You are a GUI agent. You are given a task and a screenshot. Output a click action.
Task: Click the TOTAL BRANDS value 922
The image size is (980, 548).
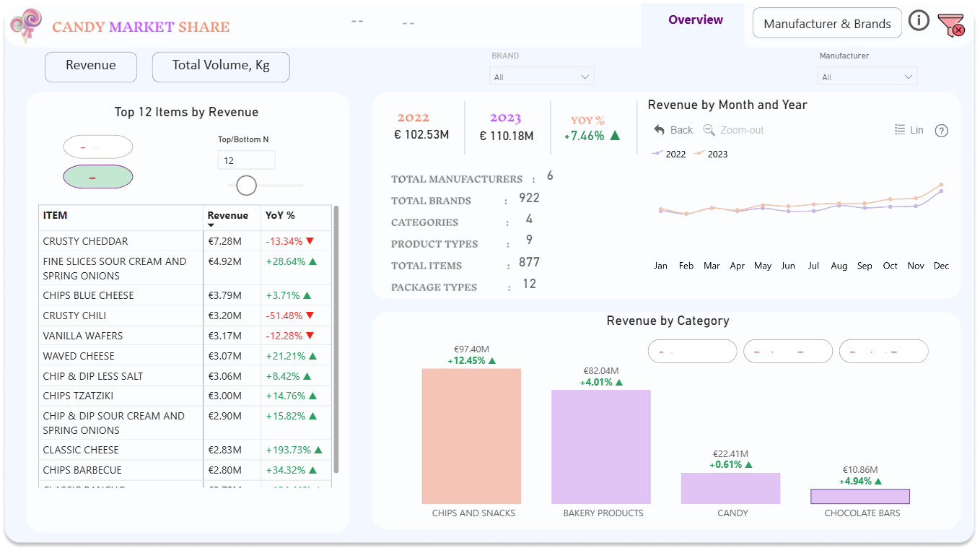(529, 198)
